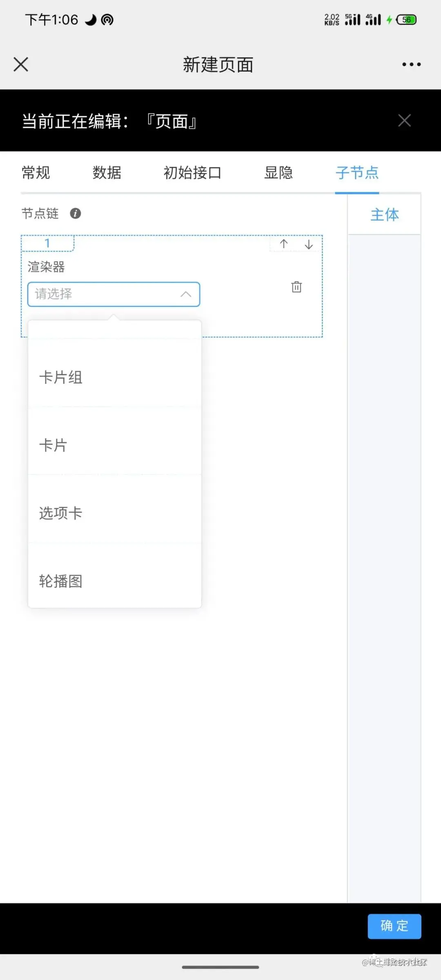Exit 新建页面 with the top-left X
The image size is (441, 980).
(x=20, y=64)
